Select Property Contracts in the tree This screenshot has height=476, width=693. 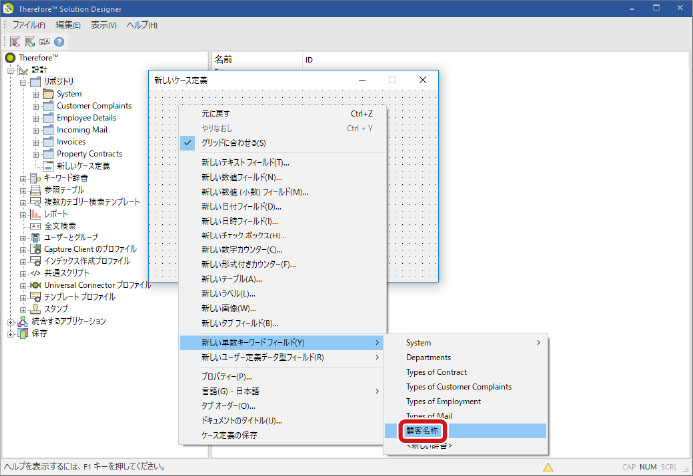[89, 153]
